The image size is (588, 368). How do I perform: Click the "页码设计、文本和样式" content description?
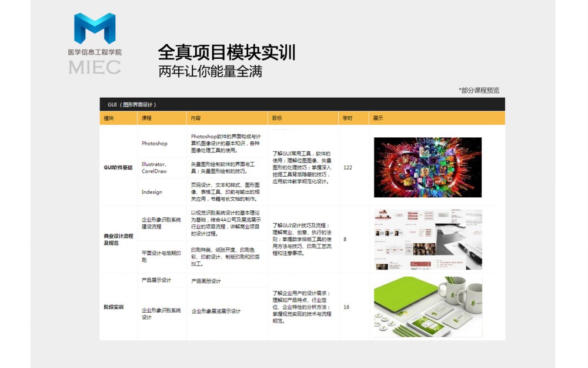pos(225,192)
